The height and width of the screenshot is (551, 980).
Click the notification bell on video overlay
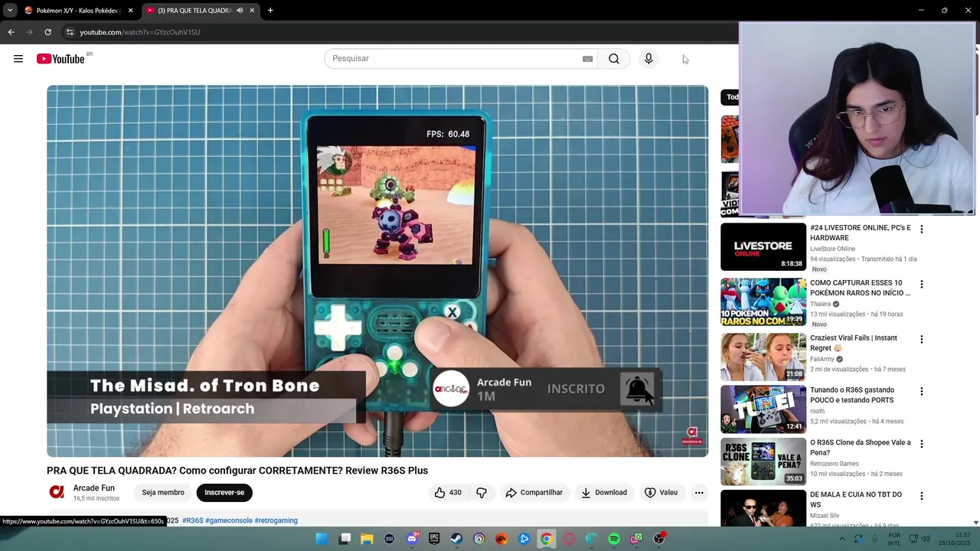coord(638,389)
